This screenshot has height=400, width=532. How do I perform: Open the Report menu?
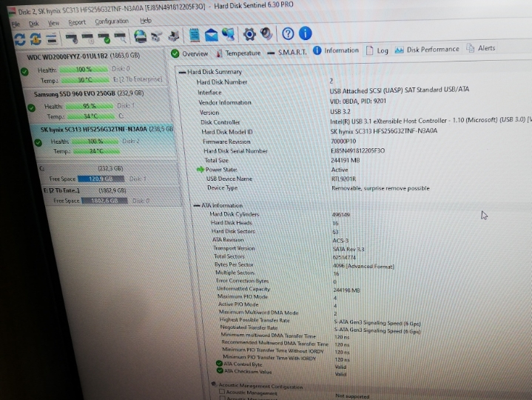77,22
